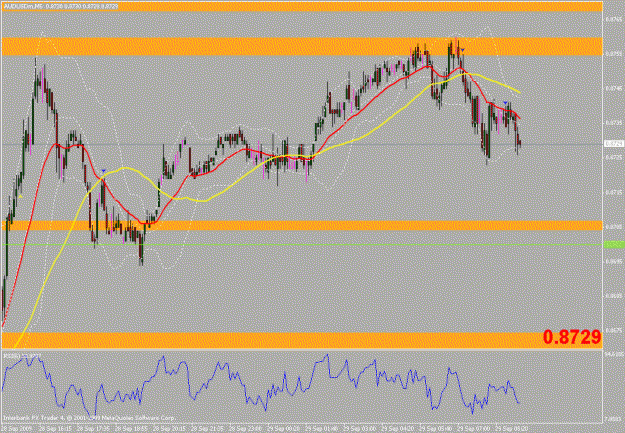Select the blue arrow marker above the last candles
This screenshot has width=625, height=433.
[505, 103]
